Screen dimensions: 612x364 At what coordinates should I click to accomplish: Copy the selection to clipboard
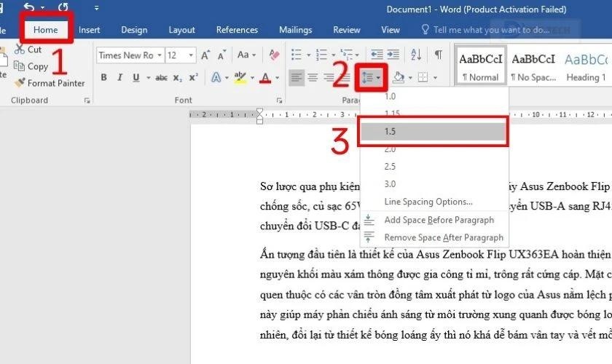31,66
